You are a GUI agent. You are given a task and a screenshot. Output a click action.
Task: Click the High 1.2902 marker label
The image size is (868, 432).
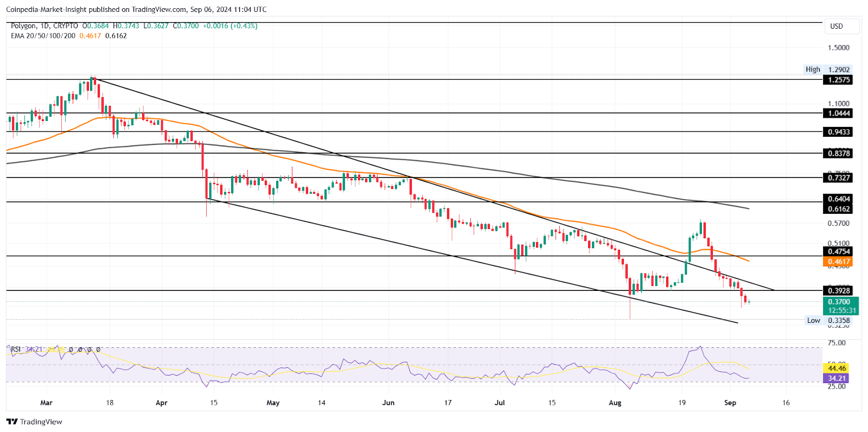(828, 69)
